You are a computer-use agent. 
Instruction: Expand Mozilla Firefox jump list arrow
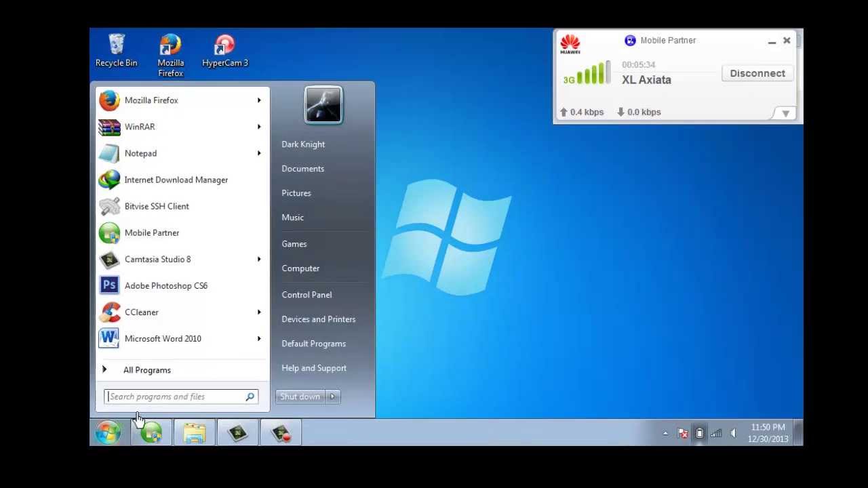coord(259,100)
